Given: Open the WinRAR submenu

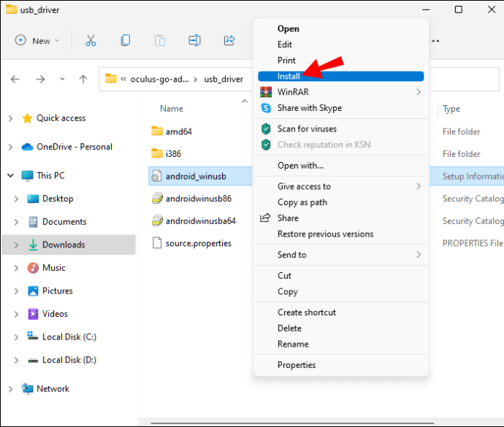Looking at the screenshot, I should point(340,92).
